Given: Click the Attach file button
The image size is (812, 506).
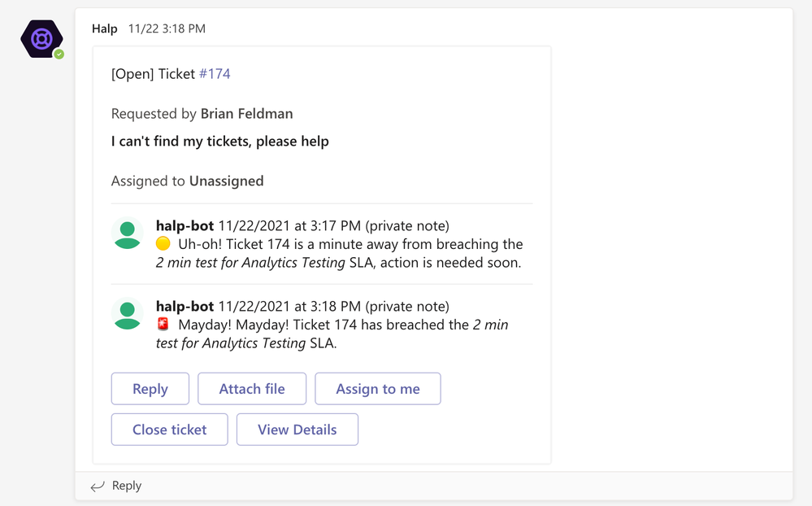Looking at the screenshot, I should (252, 388).
